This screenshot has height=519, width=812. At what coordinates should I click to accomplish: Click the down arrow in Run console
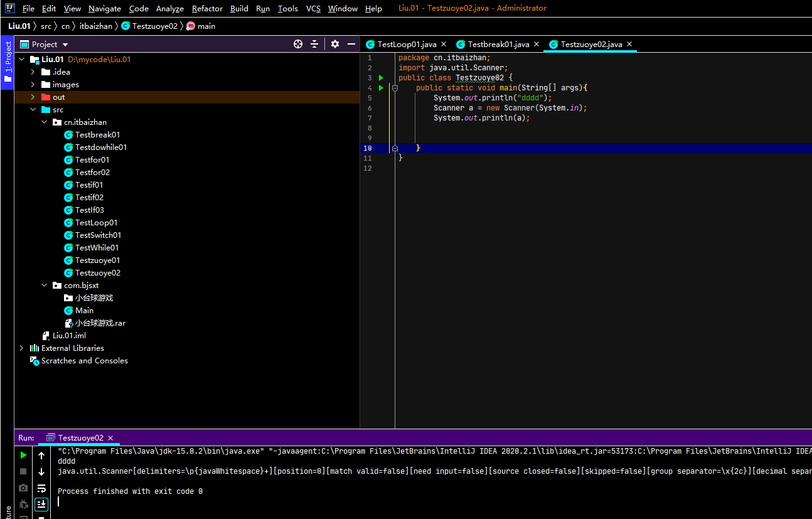(41, 472)
